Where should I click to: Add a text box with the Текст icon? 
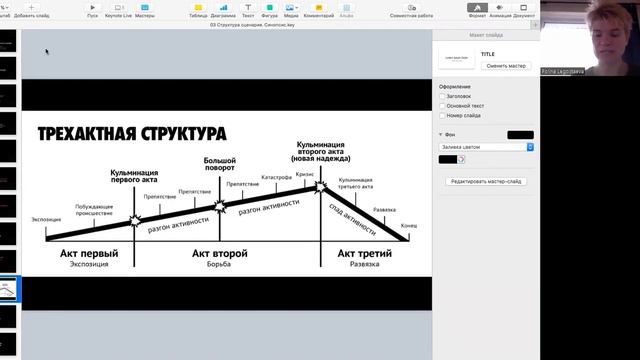click(x=248, y=7)
